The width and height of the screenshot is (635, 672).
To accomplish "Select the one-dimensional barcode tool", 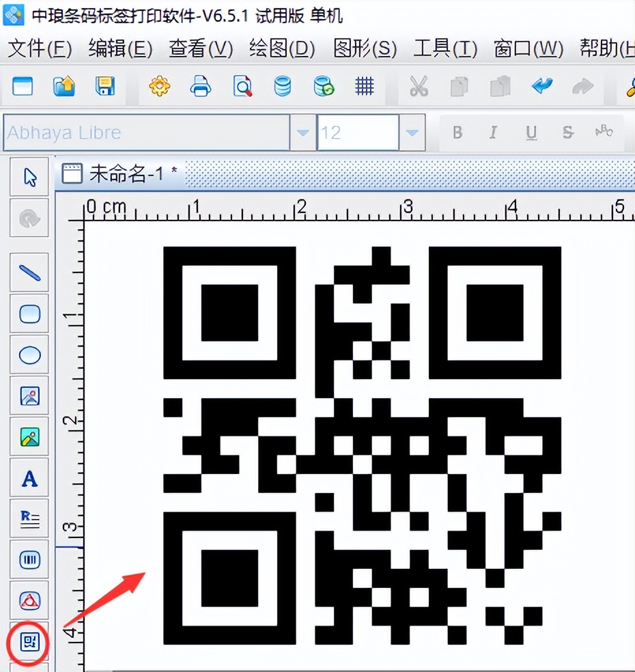I will 29,560.
